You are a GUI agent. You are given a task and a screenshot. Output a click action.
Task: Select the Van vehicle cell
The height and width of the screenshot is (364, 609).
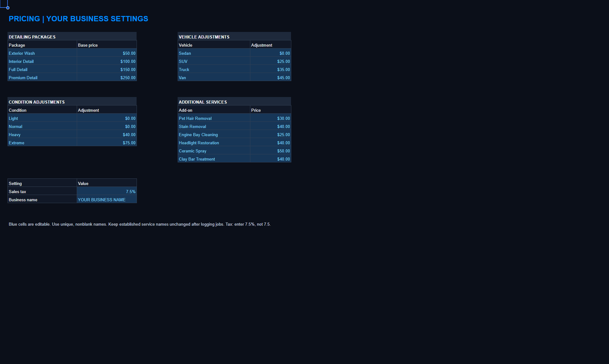tap(214, 78)
